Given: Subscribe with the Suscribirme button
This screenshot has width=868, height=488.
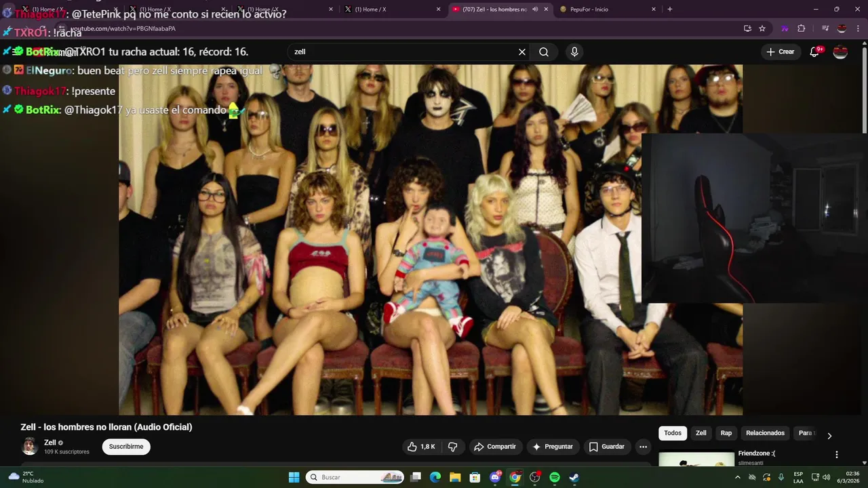Looking at the screenshot, I should click(x=126, y=447).
